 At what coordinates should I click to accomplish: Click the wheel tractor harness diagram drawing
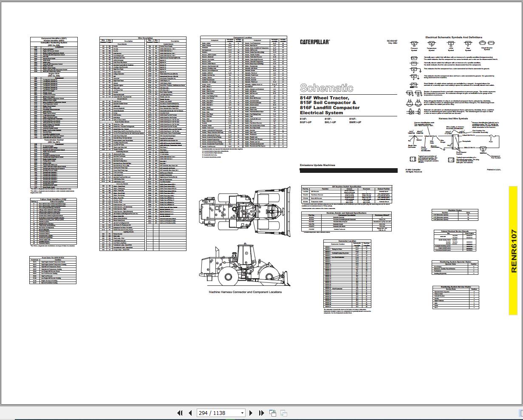[x=244, y=212]
